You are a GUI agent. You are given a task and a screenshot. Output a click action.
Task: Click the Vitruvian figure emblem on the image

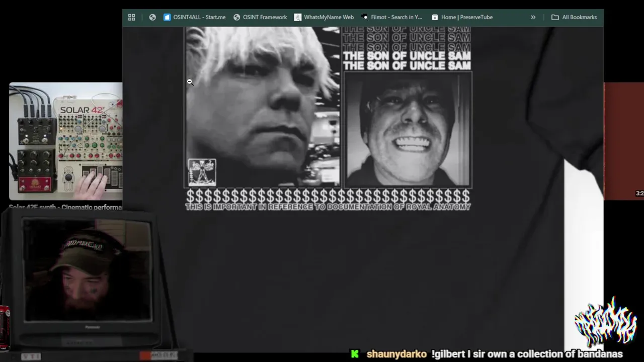pos(202,172)
